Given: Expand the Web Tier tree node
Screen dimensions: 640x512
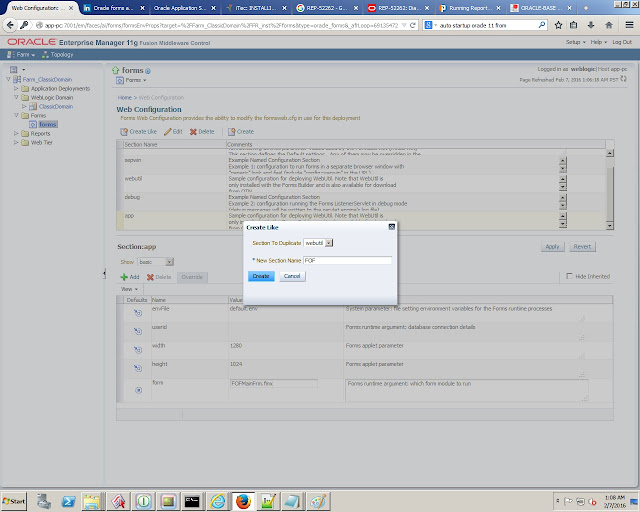Looking at the screenshot, I should pos(16,142).
